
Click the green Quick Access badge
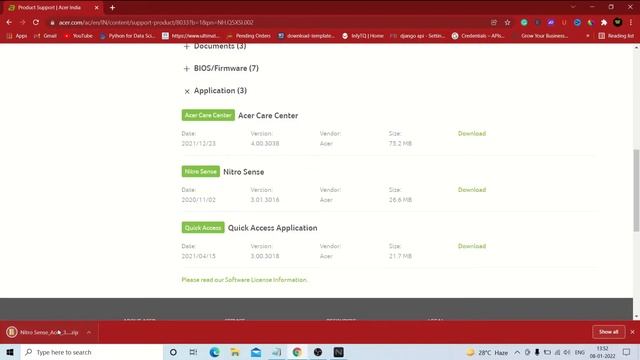203,228
